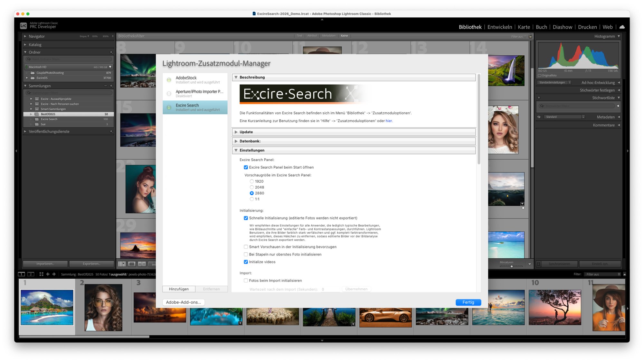Expand the Katalog panel
This screenshot has width=644, height=362.
pos(25,45)
